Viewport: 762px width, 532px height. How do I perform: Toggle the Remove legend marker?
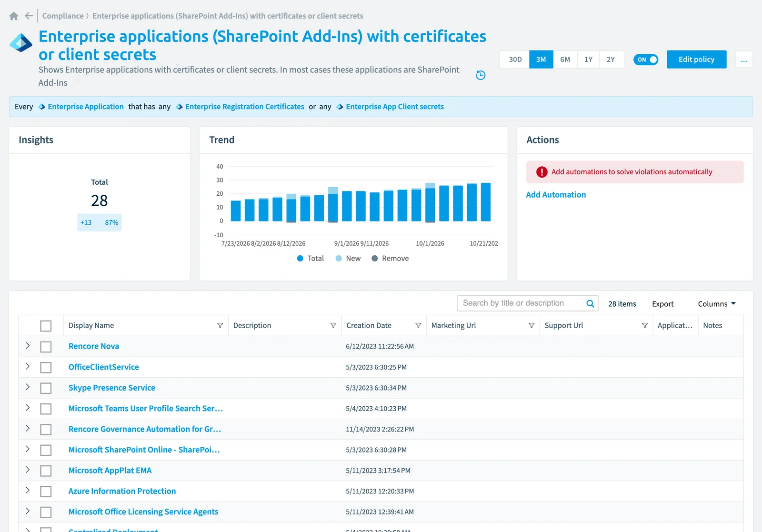pyautogui.click(x=375, y=258)
